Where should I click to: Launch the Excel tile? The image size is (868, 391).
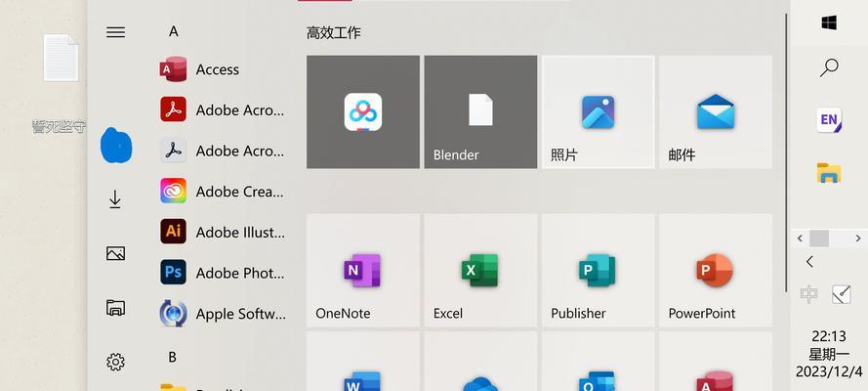(x=480, y=270)
